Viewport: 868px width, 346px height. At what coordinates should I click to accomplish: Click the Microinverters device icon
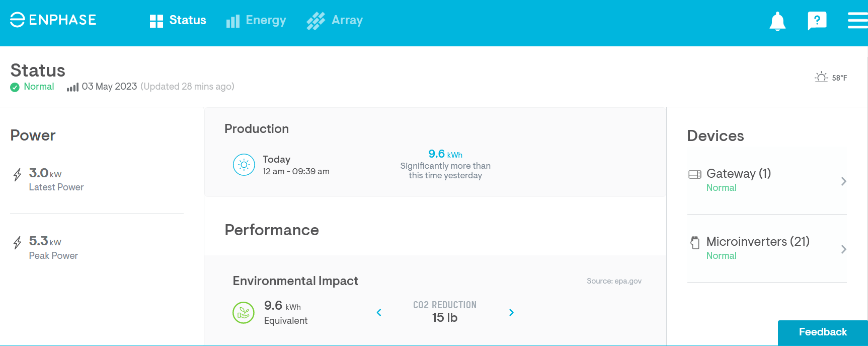[695, 243]
